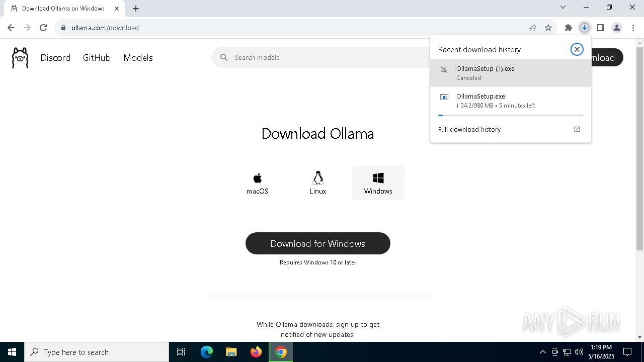Screen dimensions: 644x362
Task: Bookmark this page with star icon
Action: (548, 28)
